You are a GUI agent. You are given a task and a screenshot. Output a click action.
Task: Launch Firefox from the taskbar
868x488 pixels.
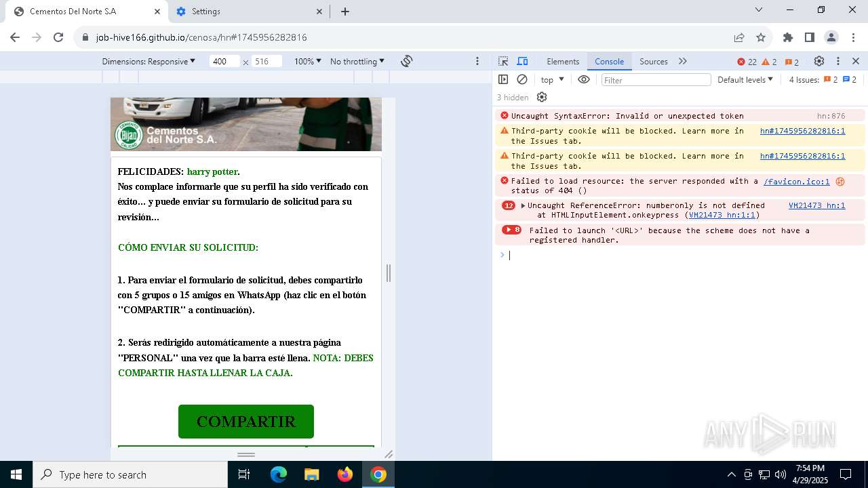click(x=345, y=474)
